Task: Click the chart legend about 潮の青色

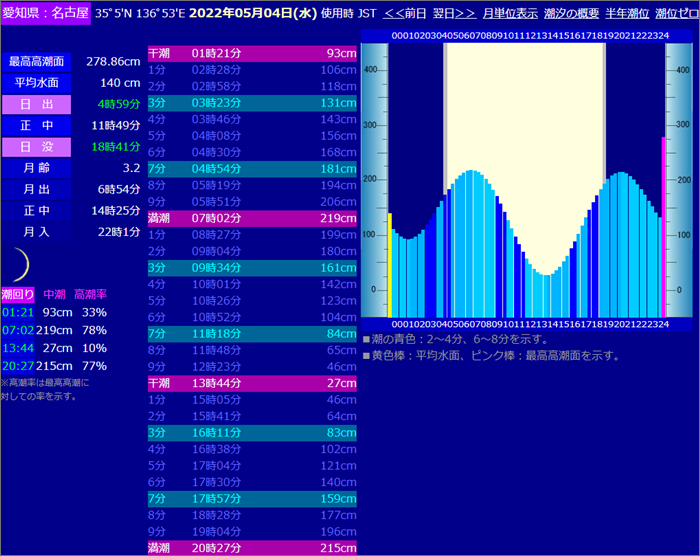Action: pos(455,339)
